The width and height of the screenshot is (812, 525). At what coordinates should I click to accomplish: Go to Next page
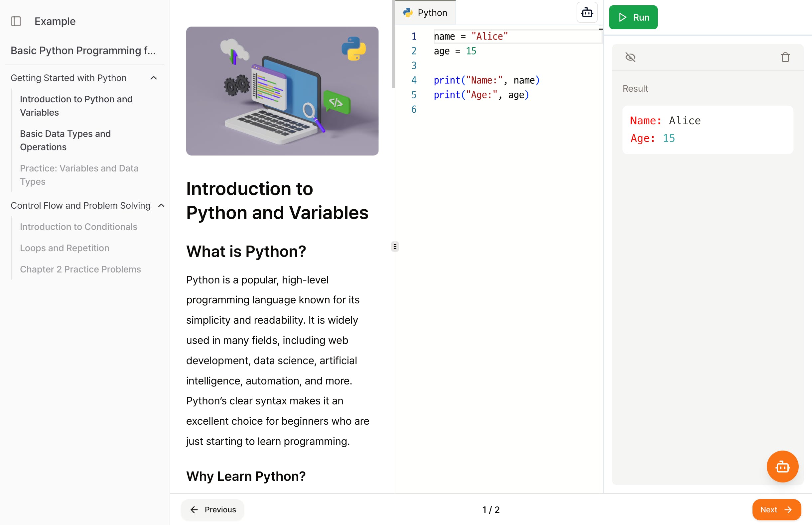(x=776, y=509)
